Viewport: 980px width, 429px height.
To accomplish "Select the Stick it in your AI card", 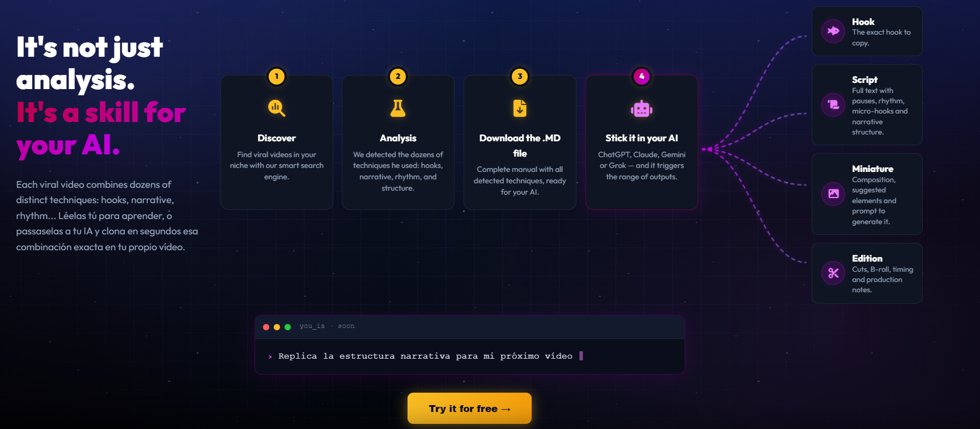I will [x=641, y=142].
